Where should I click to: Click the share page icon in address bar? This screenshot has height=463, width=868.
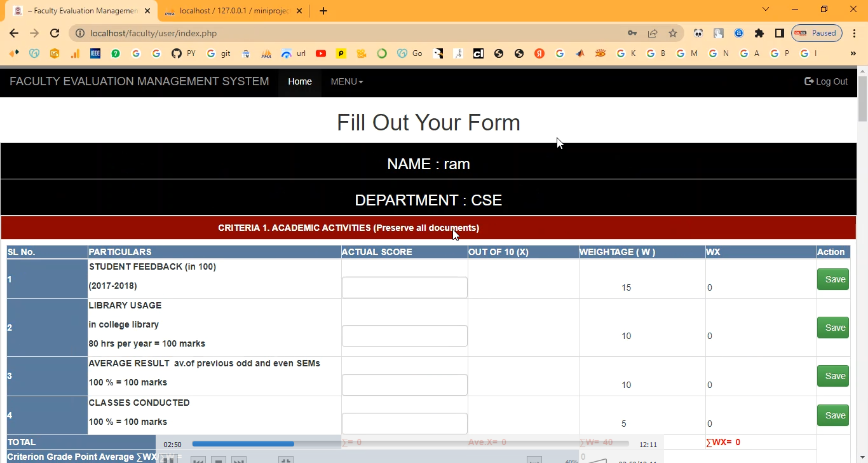click(653, 33)
